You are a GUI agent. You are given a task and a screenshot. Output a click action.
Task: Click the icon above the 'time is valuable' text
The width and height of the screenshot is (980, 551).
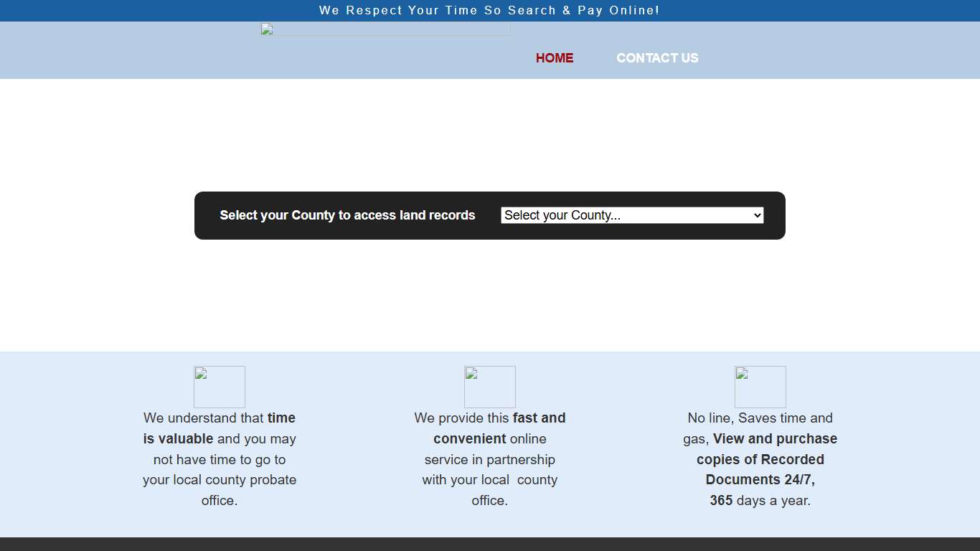(220, 387)
